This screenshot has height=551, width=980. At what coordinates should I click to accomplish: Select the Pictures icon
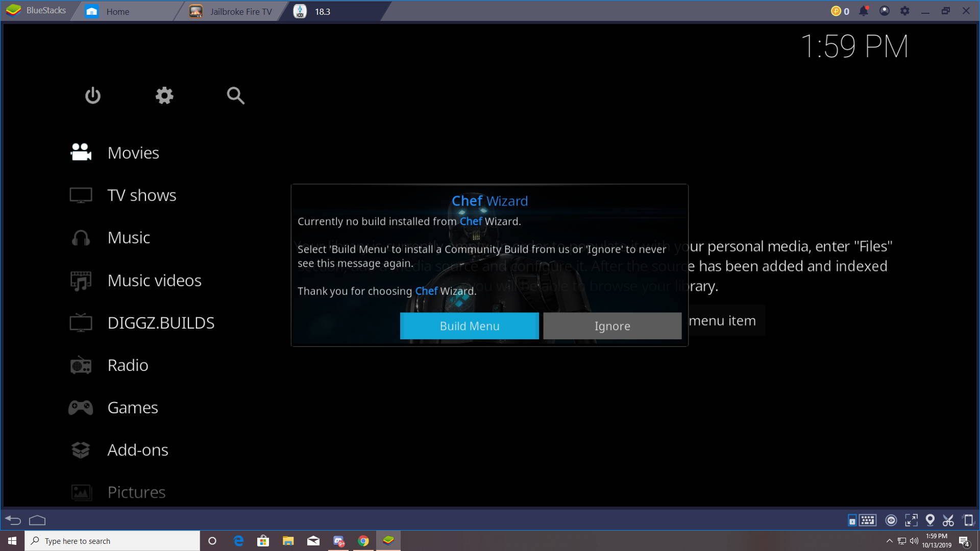click(81, 492)
